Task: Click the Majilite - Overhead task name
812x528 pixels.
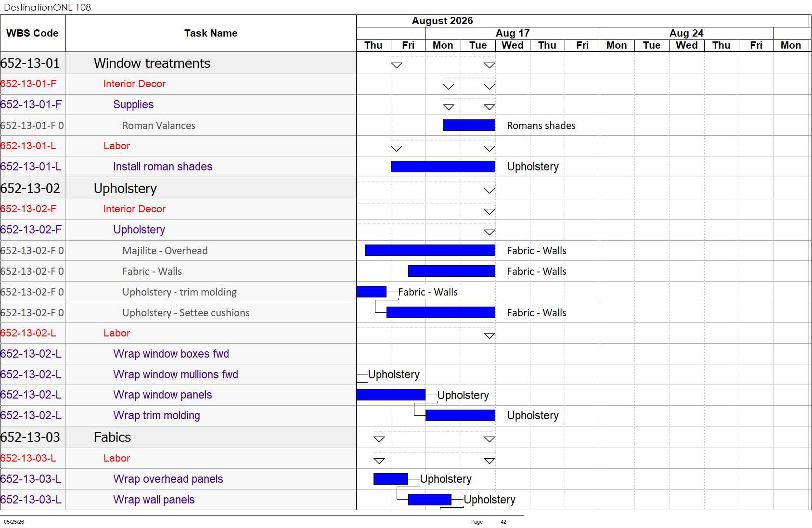Action: tap(165, 251)
